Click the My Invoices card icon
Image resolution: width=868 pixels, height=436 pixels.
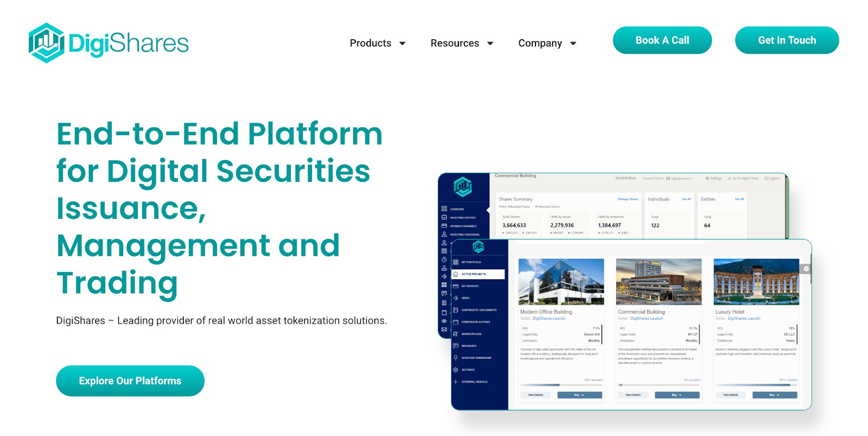456,286
